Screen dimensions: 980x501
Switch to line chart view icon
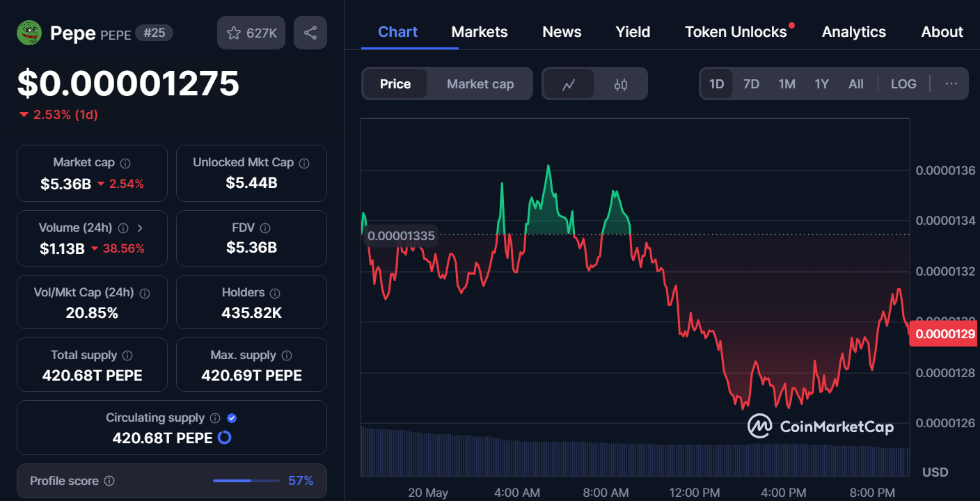coord(569,84)
